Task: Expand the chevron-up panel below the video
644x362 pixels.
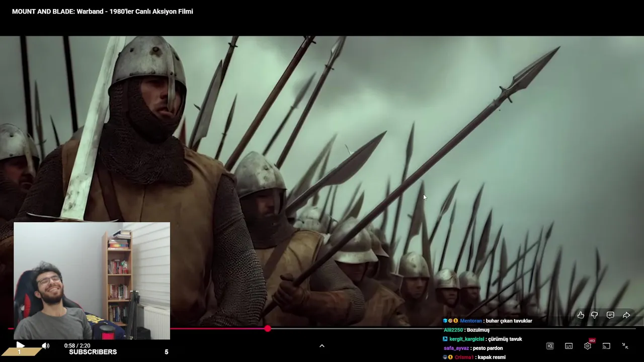Action: point(322,346)
